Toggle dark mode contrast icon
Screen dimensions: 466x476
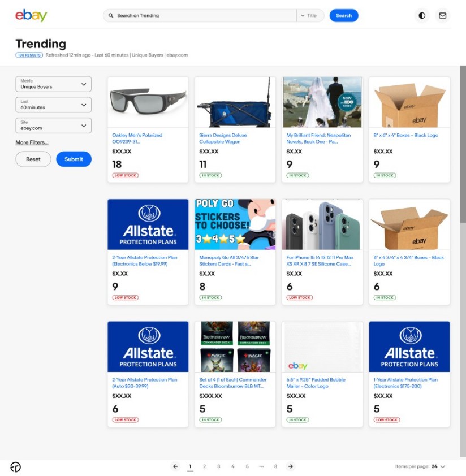(422, 15)
